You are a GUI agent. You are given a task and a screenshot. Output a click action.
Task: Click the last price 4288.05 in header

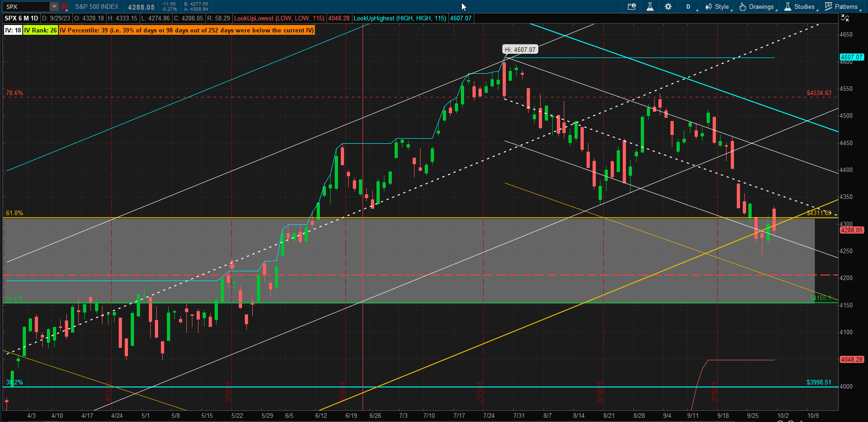click(141, 7)
